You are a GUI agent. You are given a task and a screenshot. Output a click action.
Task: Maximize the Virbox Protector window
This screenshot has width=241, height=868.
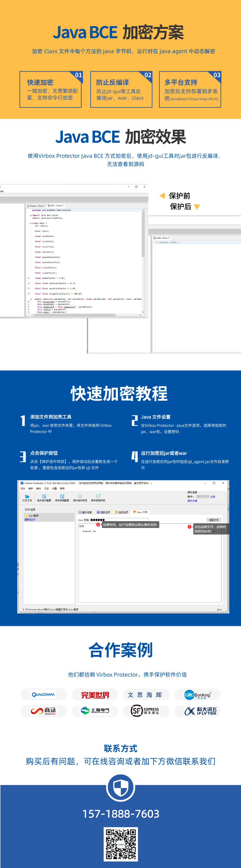pyautogui.click(x=214, y=483)
